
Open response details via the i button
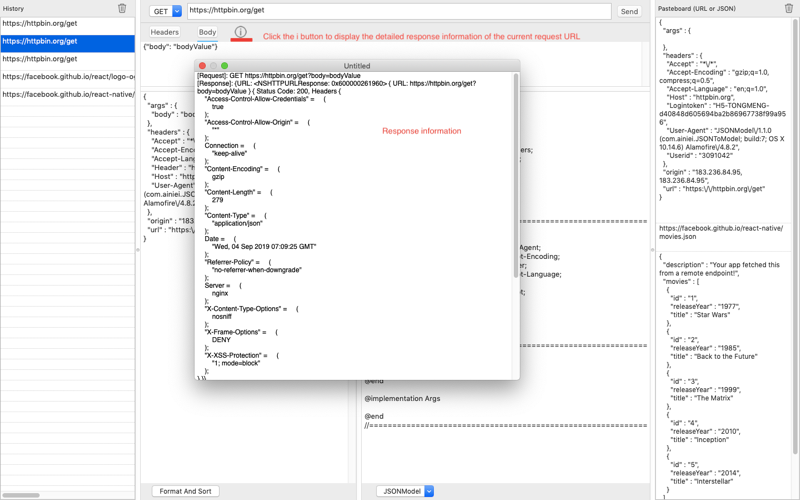(241, 32)
